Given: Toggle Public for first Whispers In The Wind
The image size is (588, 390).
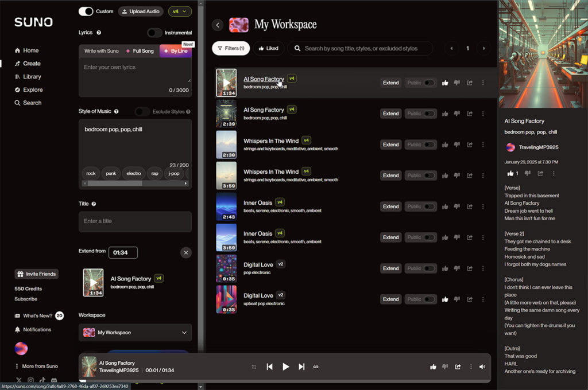Looking at the screenshot, I should tap(429, 145).
